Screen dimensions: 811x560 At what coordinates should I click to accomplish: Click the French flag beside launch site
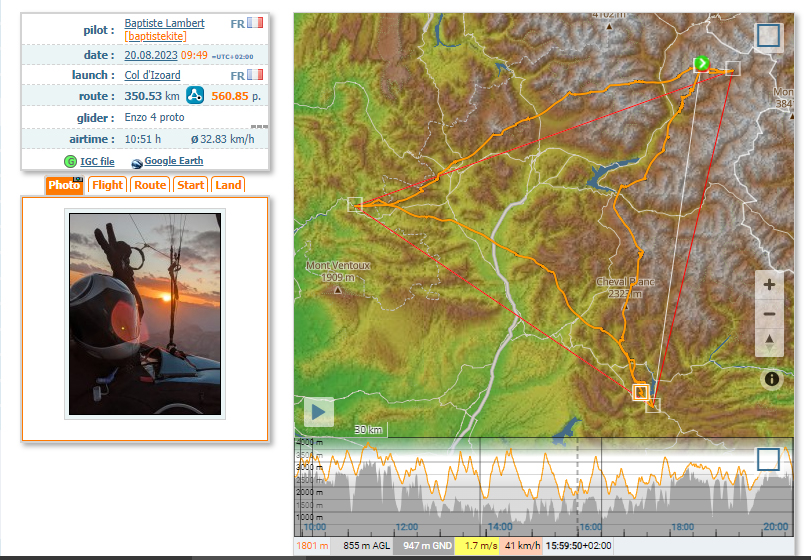[255, 74]
